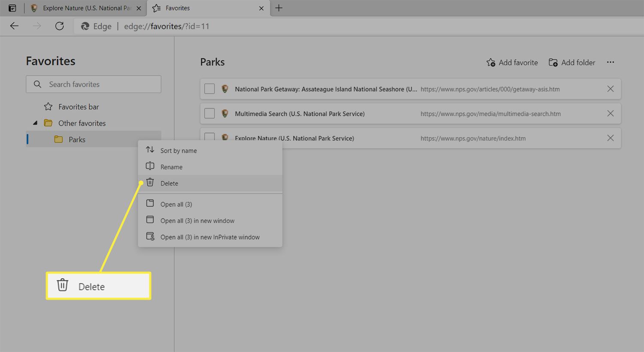This screenshot has width=644, height=352.
Task: Click the Favorites sidebar heading
Action: click(x=51, y=61)
